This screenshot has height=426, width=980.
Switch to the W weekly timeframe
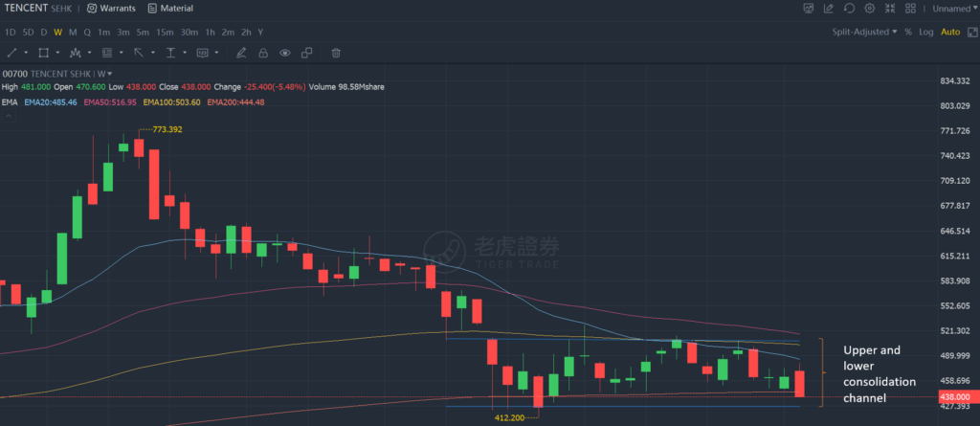click(x=57, y=32)
